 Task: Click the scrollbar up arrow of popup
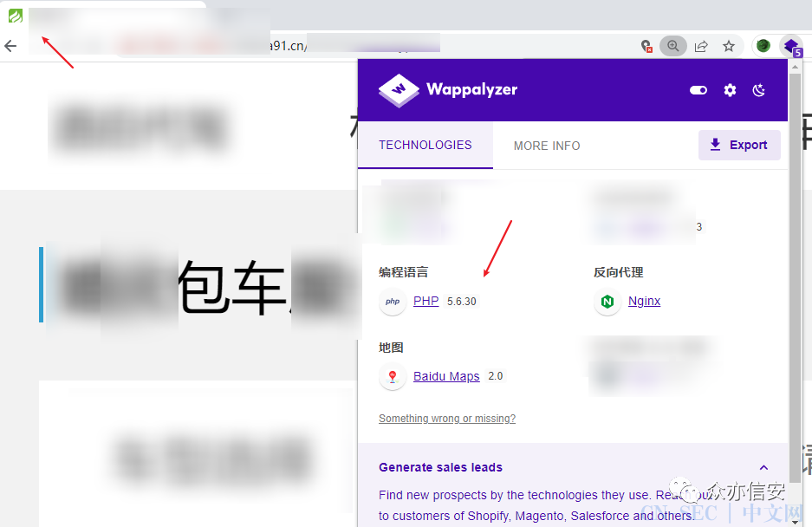coord(795,67)
